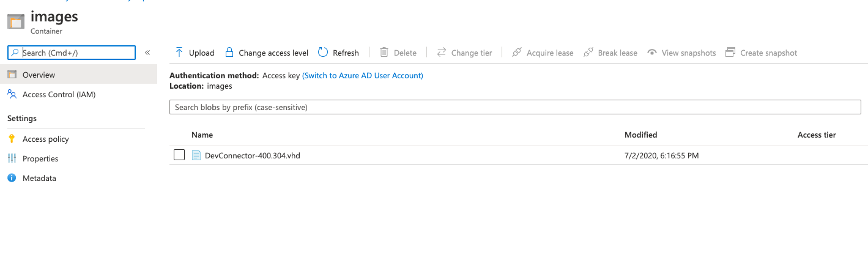Click the DevConnector-400.304.vhd file icon
The image size is (868, 277).
click(196, 155)
